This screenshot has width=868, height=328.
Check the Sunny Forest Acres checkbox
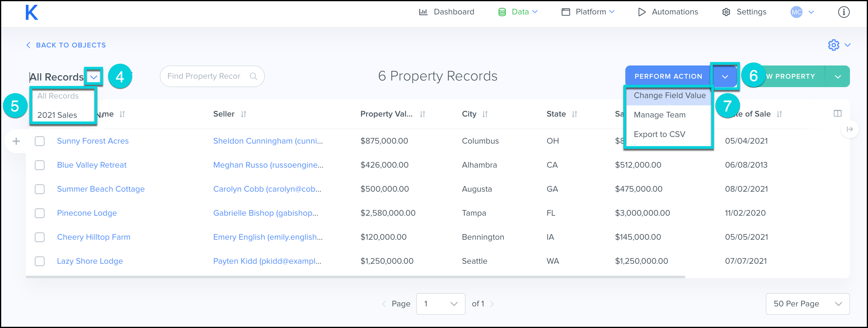pos(40,141)
